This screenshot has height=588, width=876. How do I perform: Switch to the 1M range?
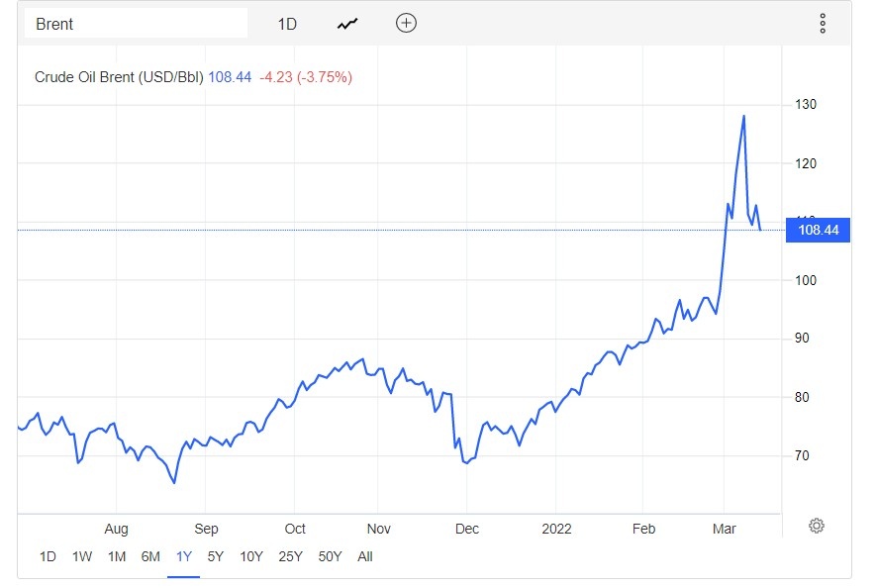pyautogui.click(x=117, y=556)
